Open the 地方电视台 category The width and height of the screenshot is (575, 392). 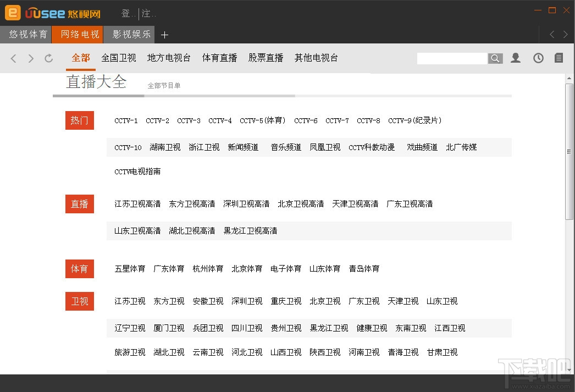[169, 58]
